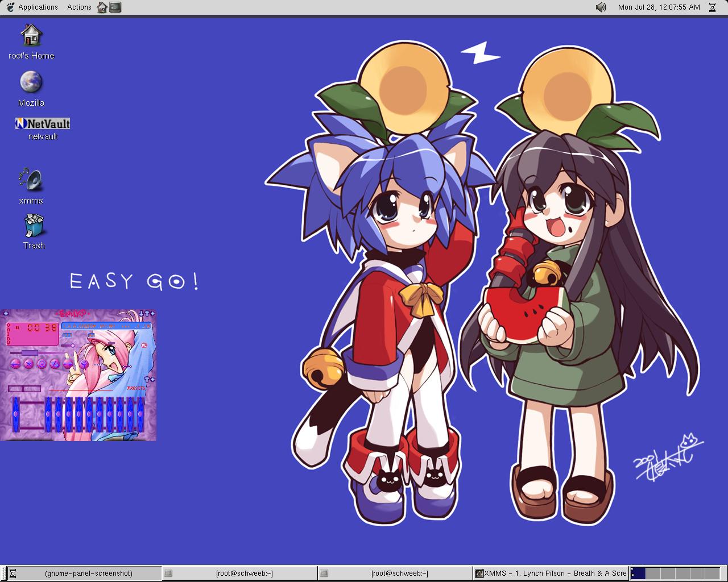The image size is (728, 582).
Task: Switch to XMMS Lynch Pilson taskbar button
Action: click(x=550, y=573)
